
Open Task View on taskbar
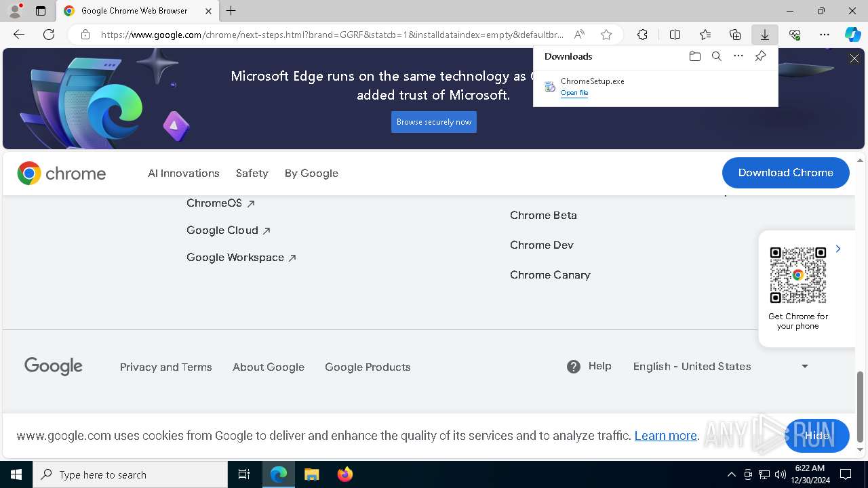[244, 474]
